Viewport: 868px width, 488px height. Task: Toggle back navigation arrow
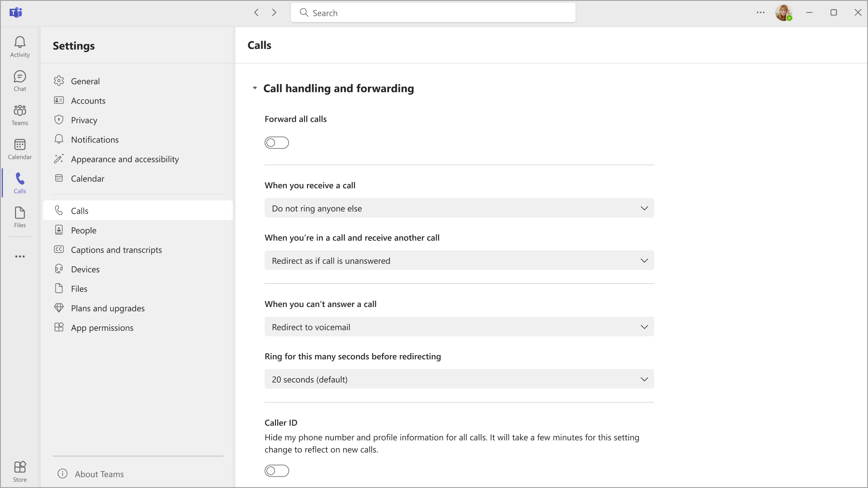click(257, 13)
